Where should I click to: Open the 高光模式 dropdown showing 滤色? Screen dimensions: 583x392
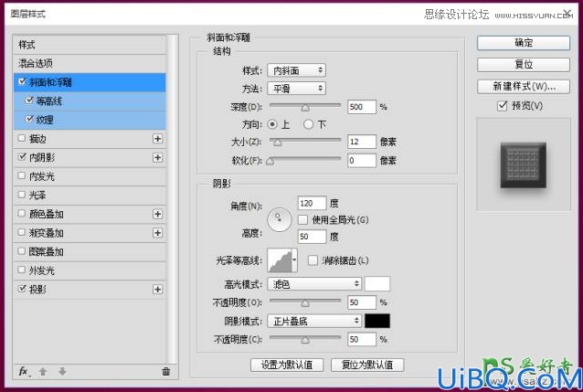(314, 284)
